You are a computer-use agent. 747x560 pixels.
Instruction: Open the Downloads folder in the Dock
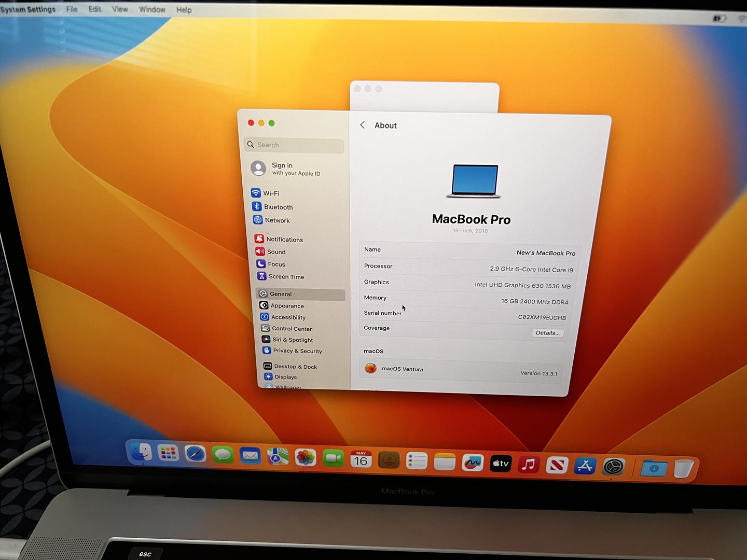tap(654, 469)
